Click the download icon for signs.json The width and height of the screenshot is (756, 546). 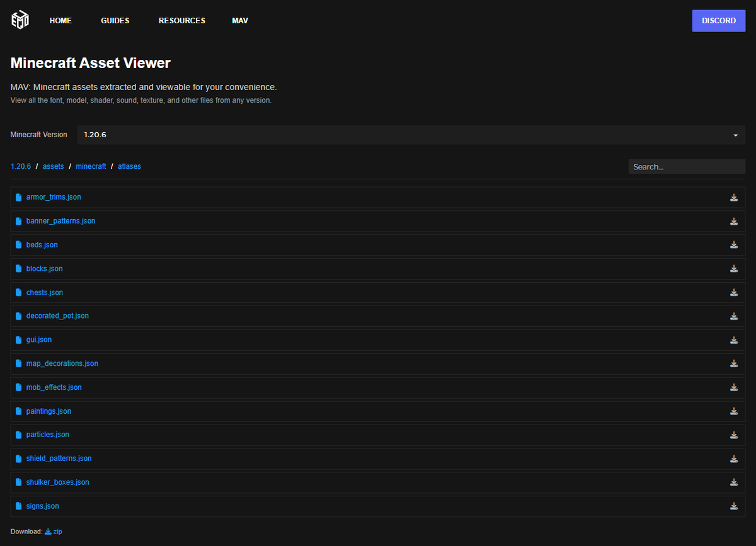(734, 506)
